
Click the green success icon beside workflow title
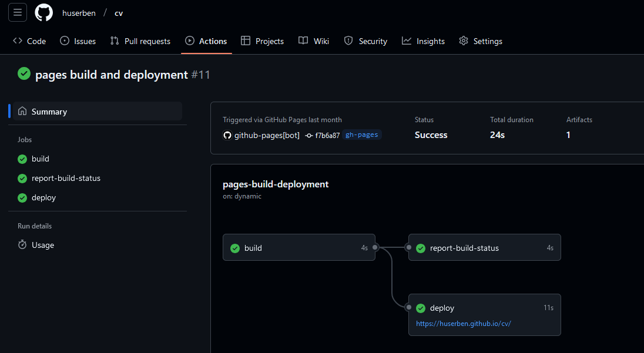click(24, 74)
